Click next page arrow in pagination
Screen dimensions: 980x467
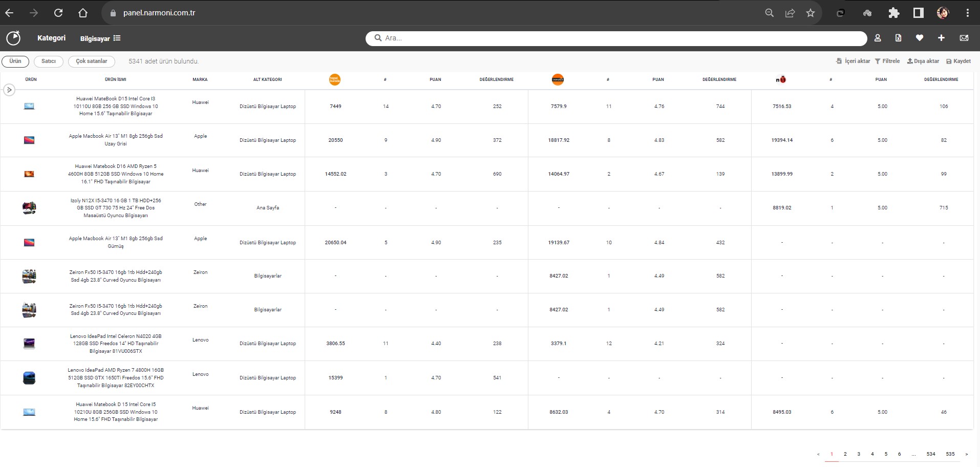pos(967,454)
